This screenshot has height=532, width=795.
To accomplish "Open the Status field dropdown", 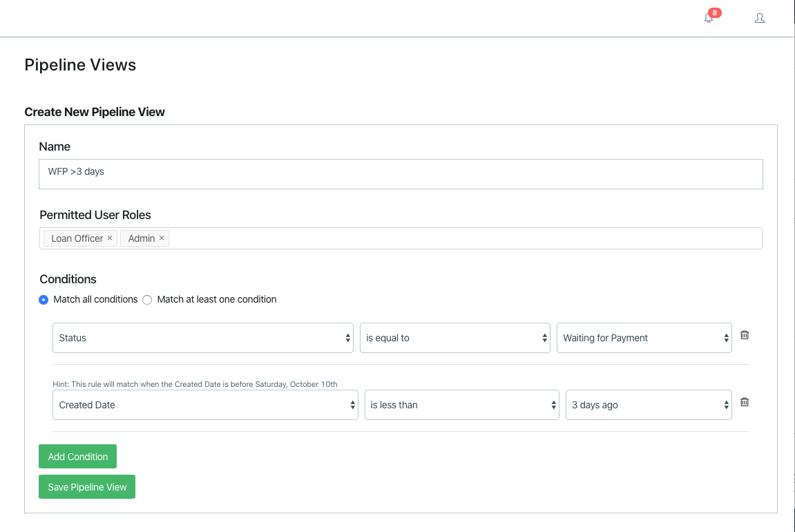I will tap(203, 338).
